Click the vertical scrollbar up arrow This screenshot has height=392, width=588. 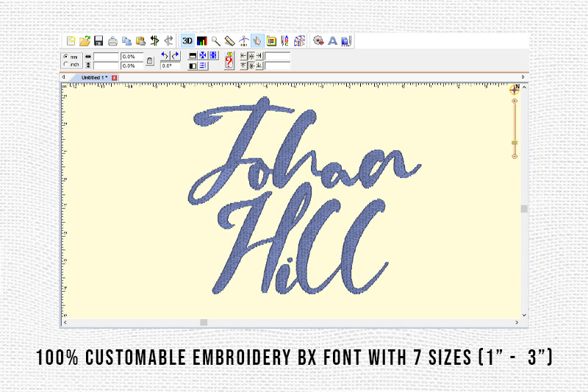click(x=524, y=87)
